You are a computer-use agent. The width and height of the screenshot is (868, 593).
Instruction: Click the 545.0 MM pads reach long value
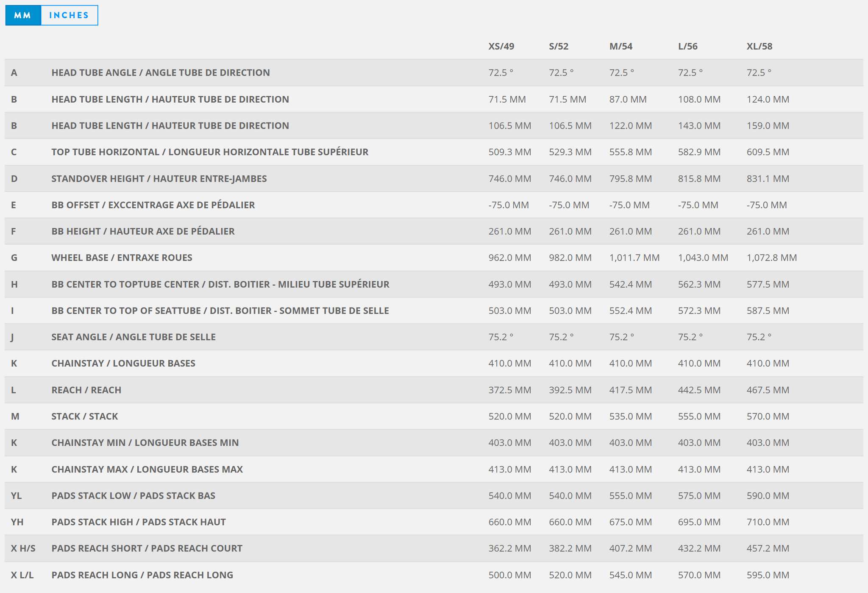[x=631, y=575]
